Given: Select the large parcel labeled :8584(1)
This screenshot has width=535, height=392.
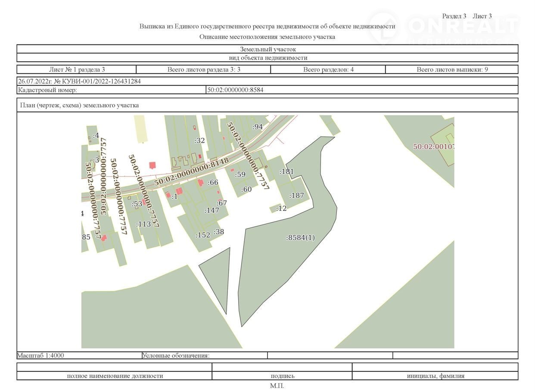Looking at the screenshot, I should coord(300,237).
